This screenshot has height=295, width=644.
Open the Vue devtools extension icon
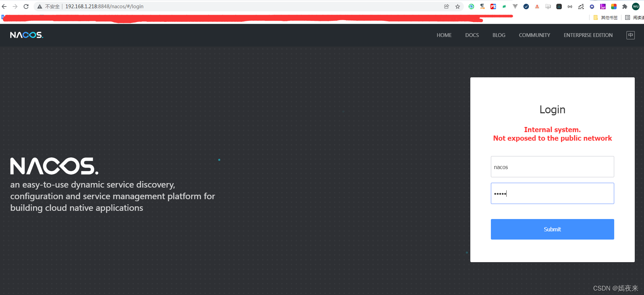pos(515,7)
